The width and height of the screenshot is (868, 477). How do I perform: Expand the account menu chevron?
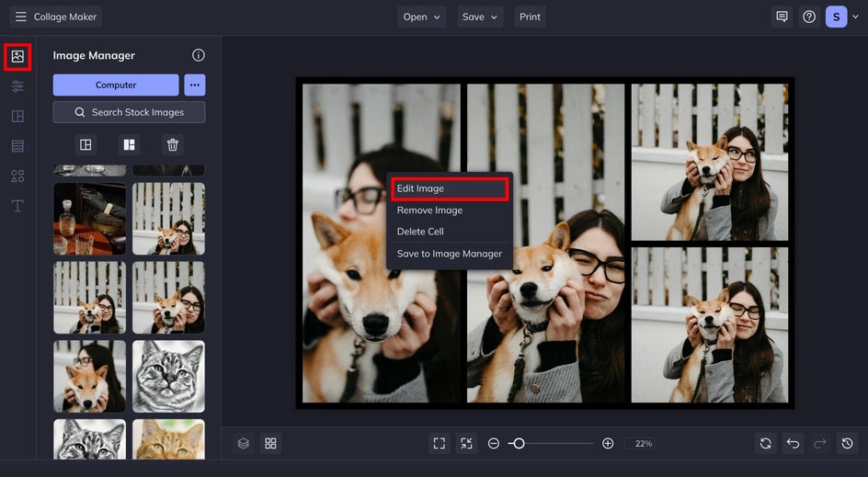click(x=855, y=17)
